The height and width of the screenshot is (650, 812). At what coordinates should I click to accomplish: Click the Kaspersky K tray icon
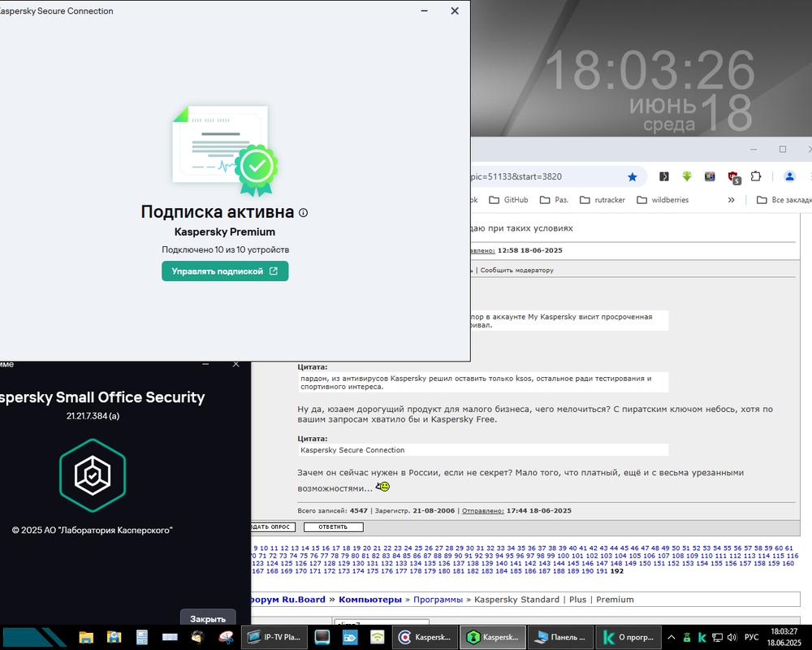pyautogui.click(x=702, y=638)
